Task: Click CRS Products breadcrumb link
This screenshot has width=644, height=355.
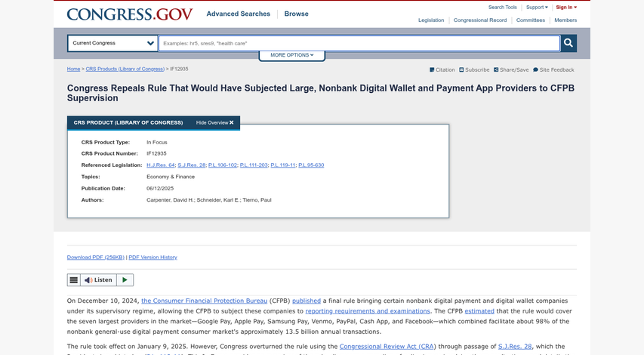Action: 125,69
